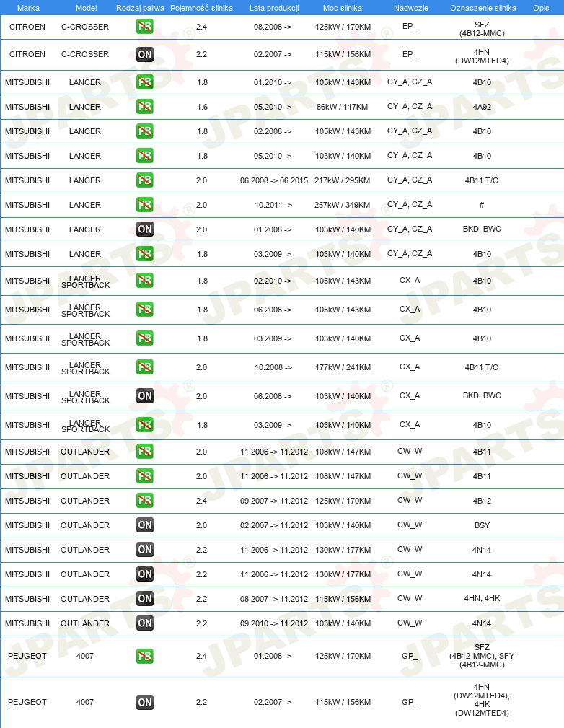Select petrol icon in Peugeot 4007 2.4 row
Image resolution: width=564 pixels, height=728 pixels.
(x=145, y=656)
